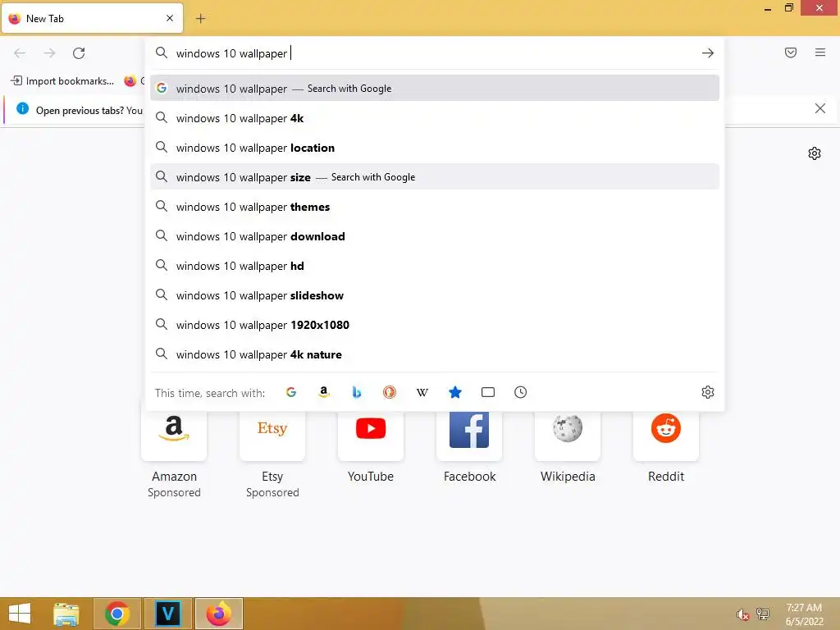840x630 pixels.
Task: Search this time with DuckDuckGo icon
Action: [x=390, y=392]
